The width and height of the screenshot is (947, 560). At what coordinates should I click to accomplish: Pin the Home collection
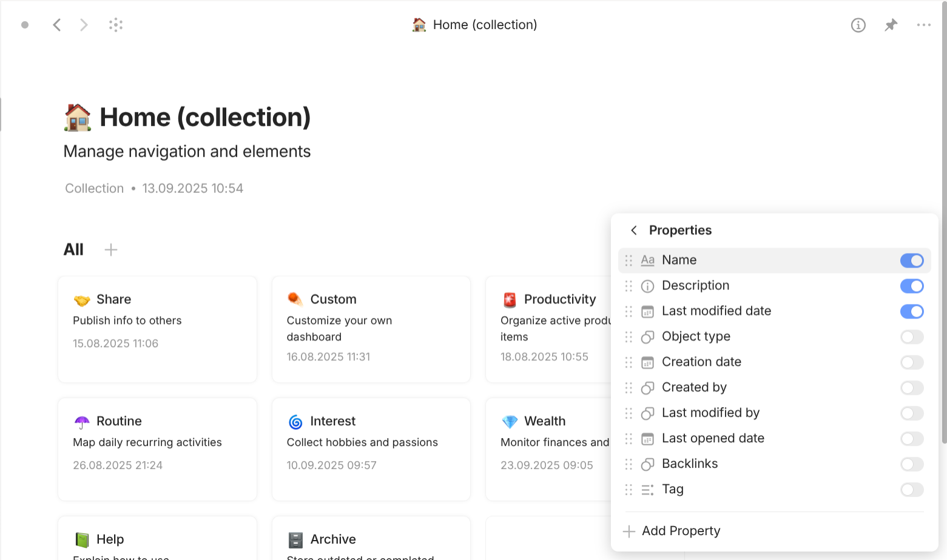(891, 25)
